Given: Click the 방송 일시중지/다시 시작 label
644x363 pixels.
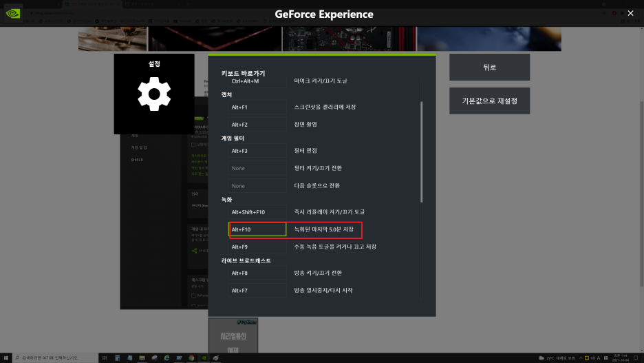Looking at the screenshot, I should tap(323, 290).
